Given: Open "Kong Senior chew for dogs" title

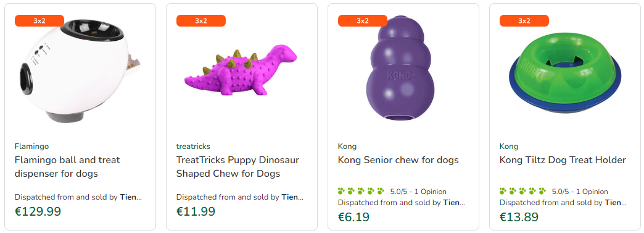Looking at the screenshot, I should coord(398,159).
